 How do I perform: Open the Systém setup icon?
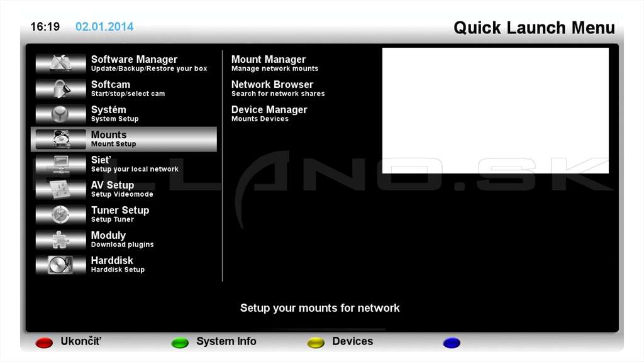(61, 114)
